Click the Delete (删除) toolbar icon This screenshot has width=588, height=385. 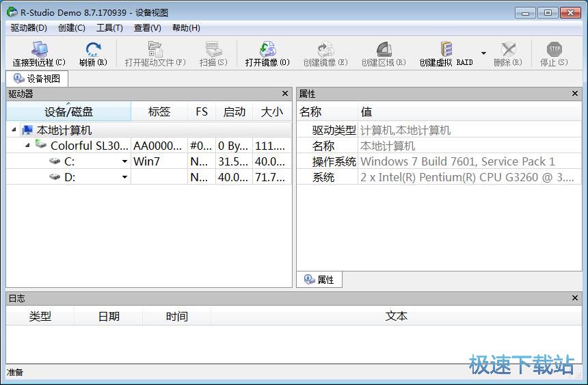point(508,49)
